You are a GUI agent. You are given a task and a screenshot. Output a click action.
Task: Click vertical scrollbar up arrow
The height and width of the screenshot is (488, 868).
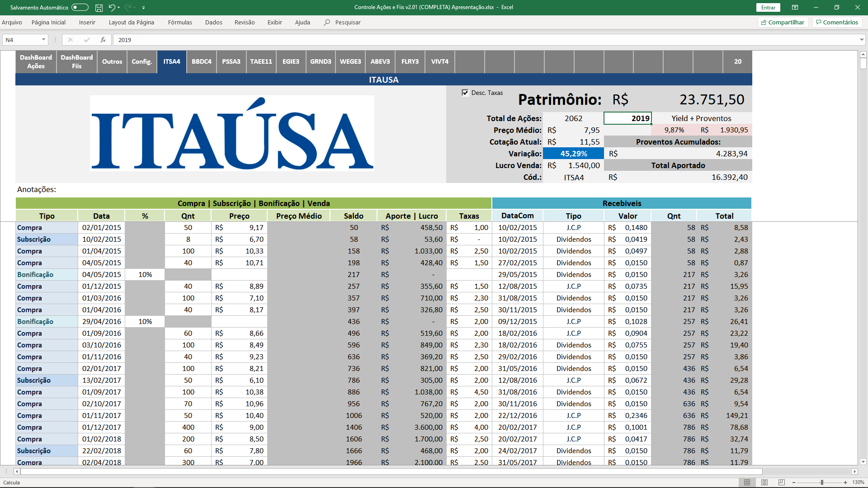coord(863,54)
